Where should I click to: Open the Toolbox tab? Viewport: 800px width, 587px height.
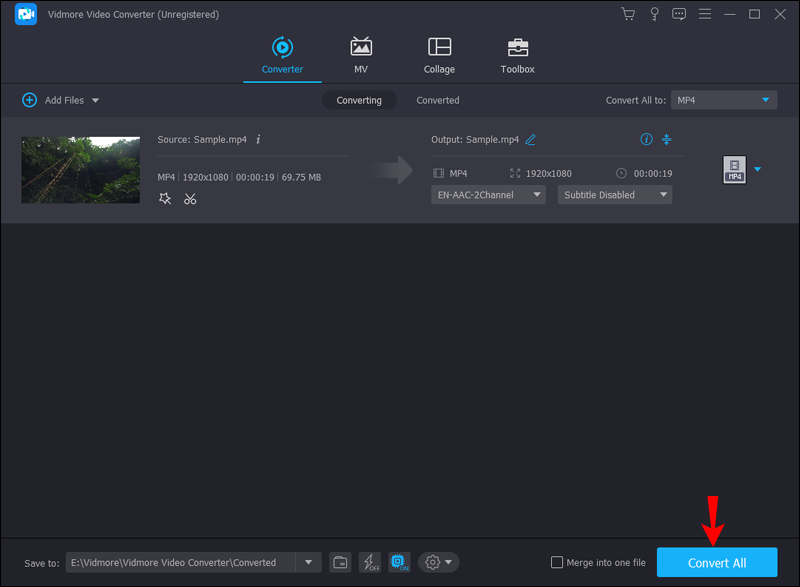(517, 56)
